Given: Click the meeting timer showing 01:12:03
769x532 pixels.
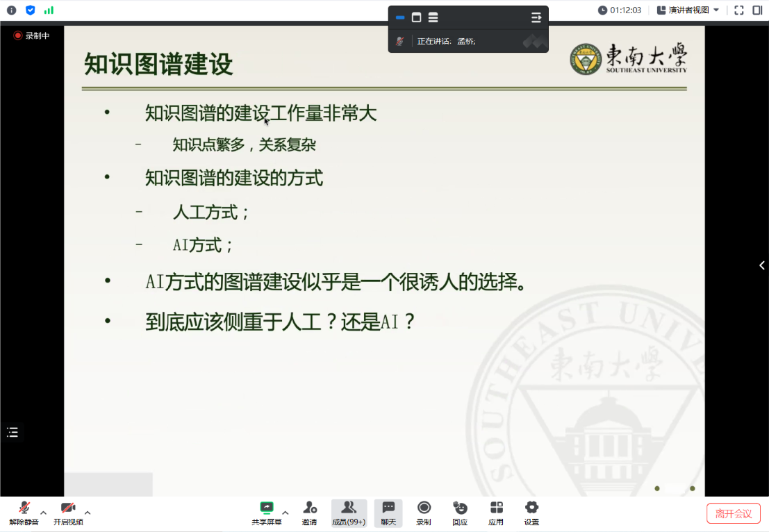Looking at the screenshot, I should tap(620, 10).
